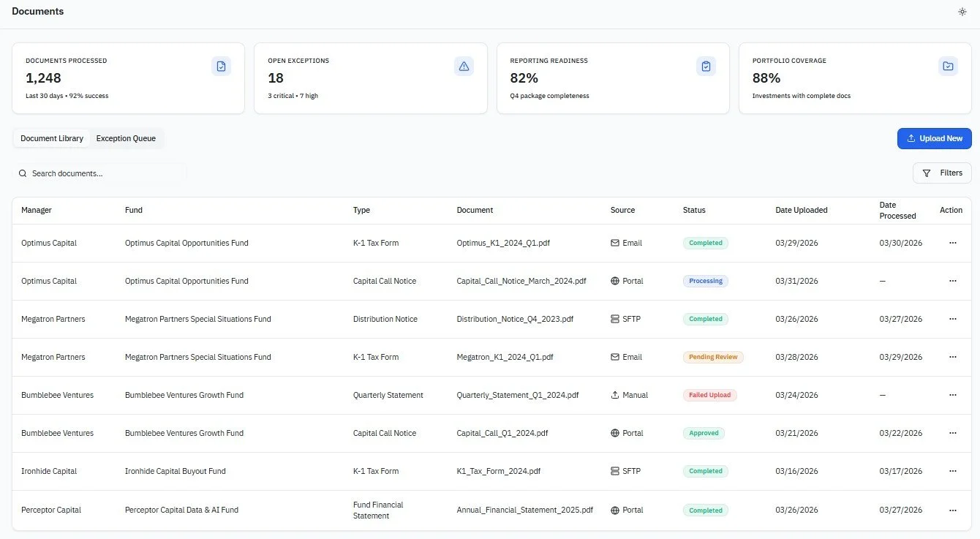This screenshot has width=980, height=539.
Task: Click the Email icon in Optimus_K1_2024_Q1.pdf row
Action: pyautogui.click(x=615, y=243)
